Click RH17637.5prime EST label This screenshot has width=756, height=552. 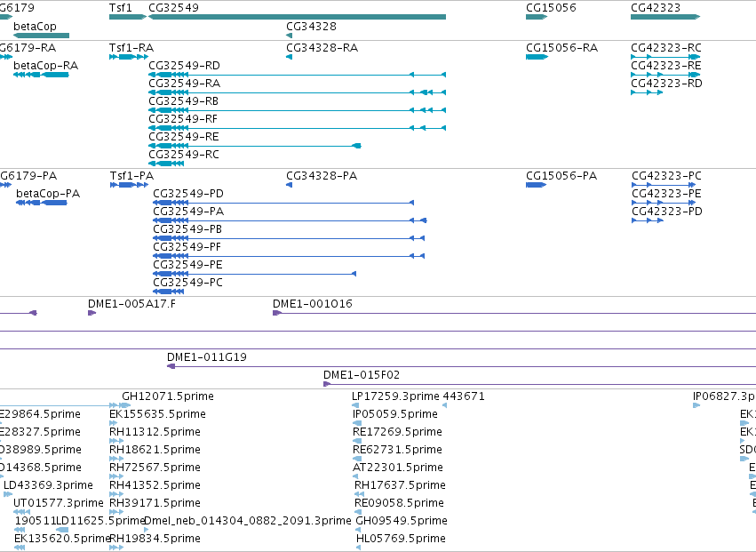(400, 486)
